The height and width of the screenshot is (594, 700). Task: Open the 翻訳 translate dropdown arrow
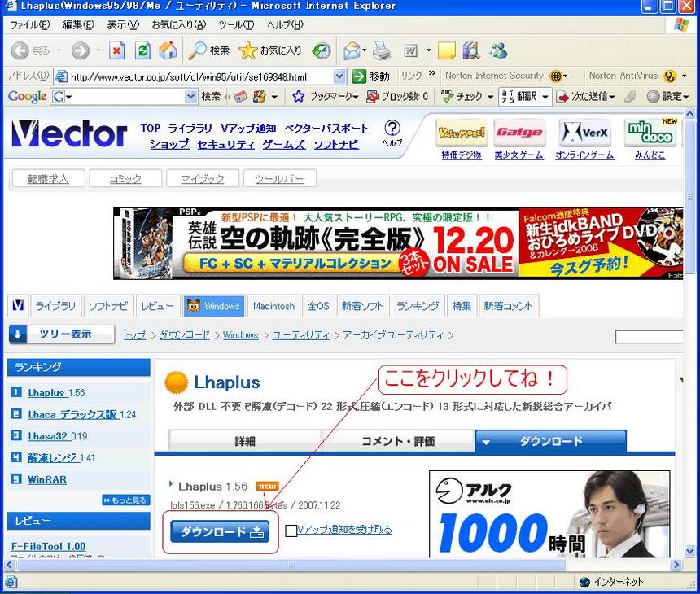(x=545, y=97)
